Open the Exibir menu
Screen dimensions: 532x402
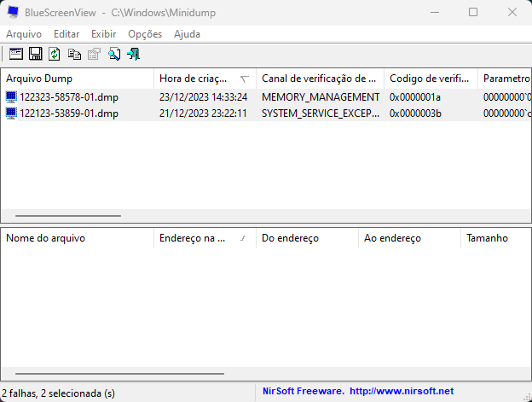tap(103, 34)
